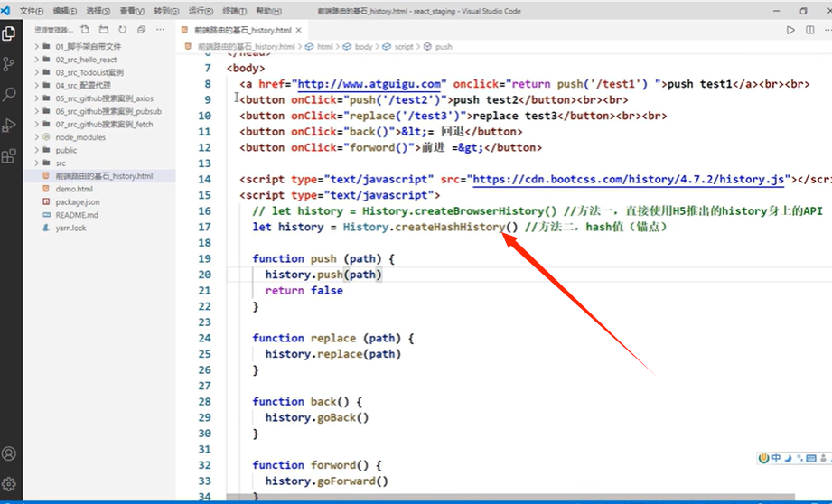
Task: Open the 编辑(E) menu
Action: pos(65,11)
